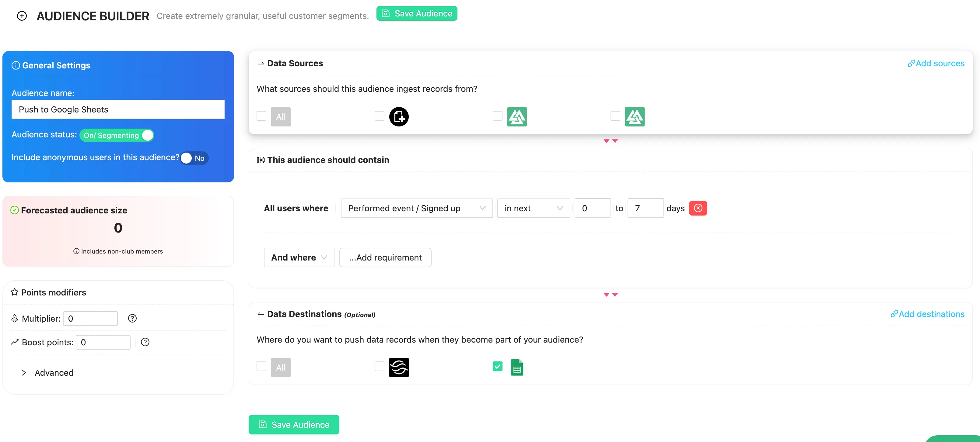The width and height of the screenshot is (980, 442).
Task: Click the Google Sheets destination icon
Action: 517,367
